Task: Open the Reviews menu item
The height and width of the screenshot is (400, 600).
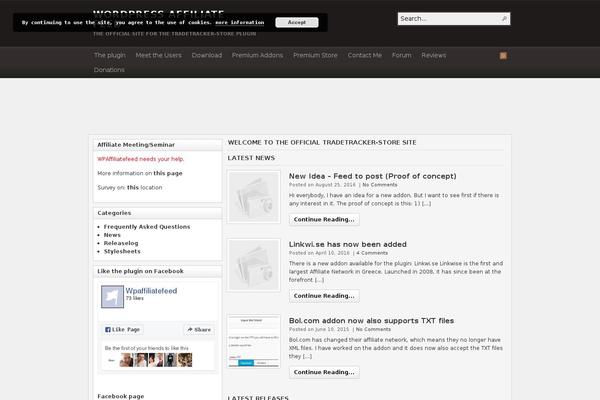Action: click(x=434, y=55)
